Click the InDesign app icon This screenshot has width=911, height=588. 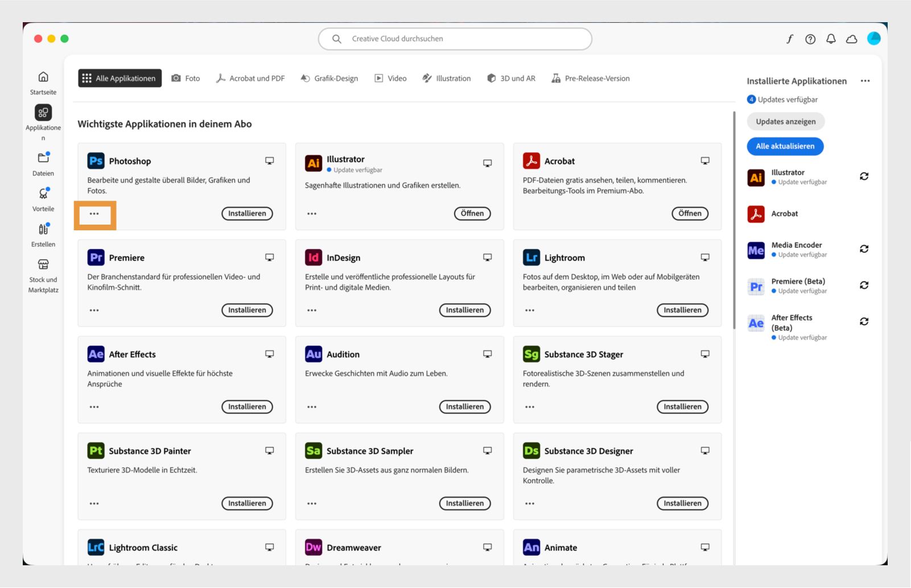pyautogui.click(x=314, y=258)
